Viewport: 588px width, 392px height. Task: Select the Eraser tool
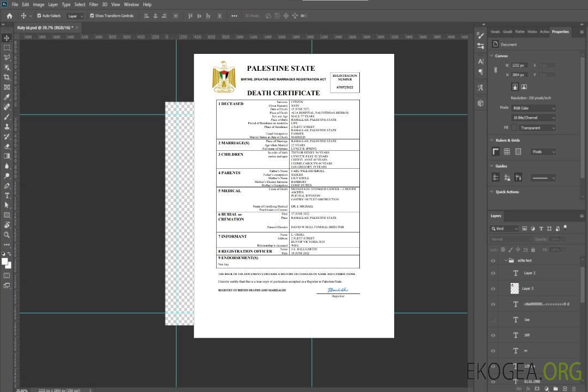pos(7,146)
